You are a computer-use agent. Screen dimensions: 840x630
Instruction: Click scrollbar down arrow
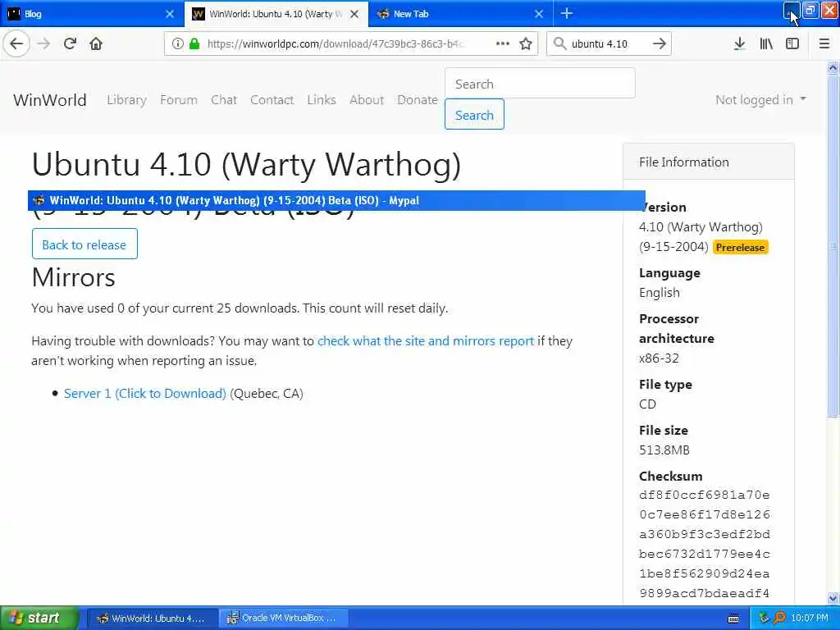[x=833, y=598]
